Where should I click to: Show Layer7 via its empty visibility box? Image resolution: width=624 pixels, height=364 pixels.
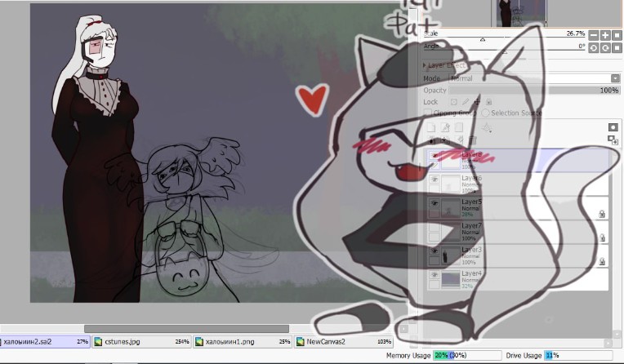tap(435, 227)
